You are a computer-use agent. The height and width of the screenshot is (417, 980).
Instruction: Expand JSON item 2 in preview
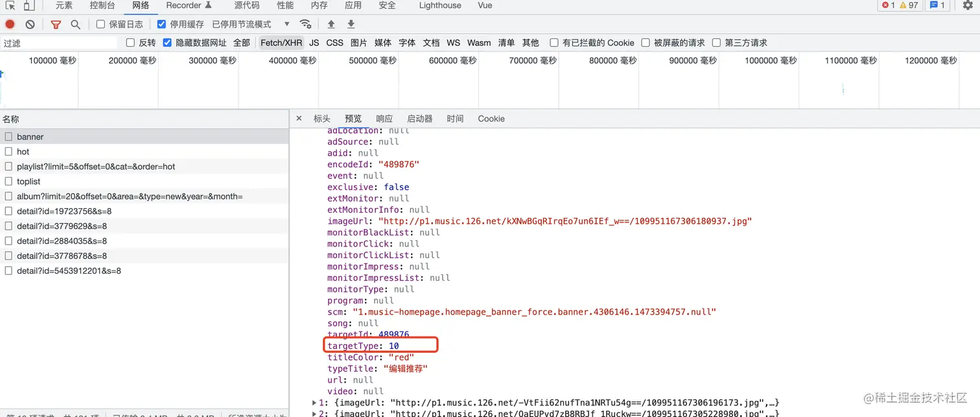tap(314, 413)
